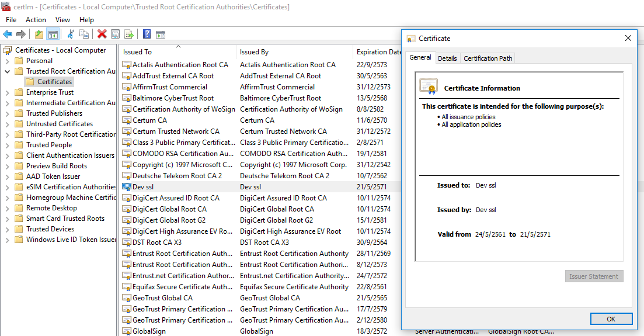Click the red Delete X icon

click(102, 34)
